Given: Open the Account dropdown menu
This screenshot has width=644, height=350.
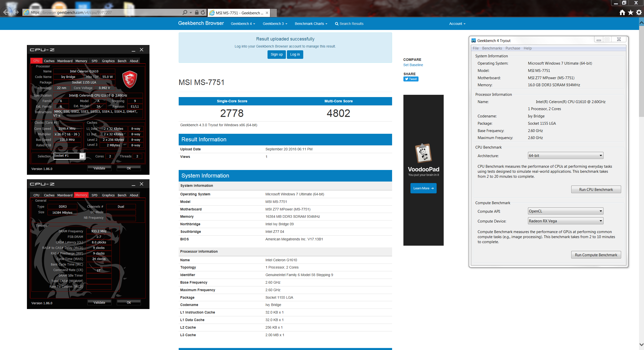Looking at the screenshot, I should point(457,24).
